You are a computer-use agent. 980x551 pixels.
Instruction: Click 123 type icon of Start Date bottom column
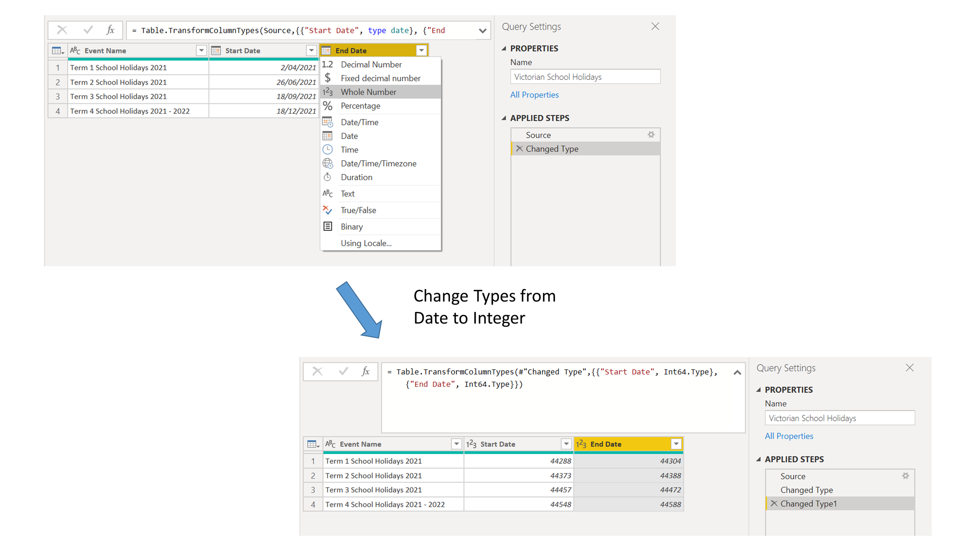pyautogui.click(x=471, y=444)
